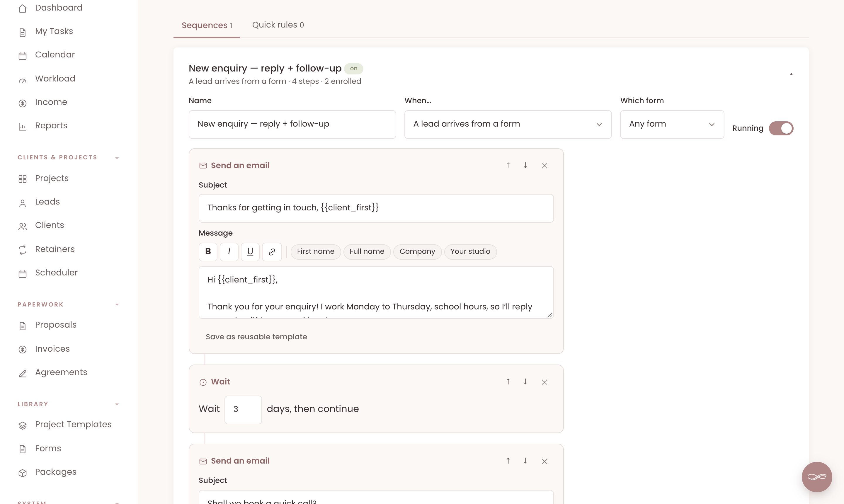The height and width of the screenshot is (504, 844).
Task: Open Agreements pen icon
Action: pyautogui.click(x=22, y=374)
